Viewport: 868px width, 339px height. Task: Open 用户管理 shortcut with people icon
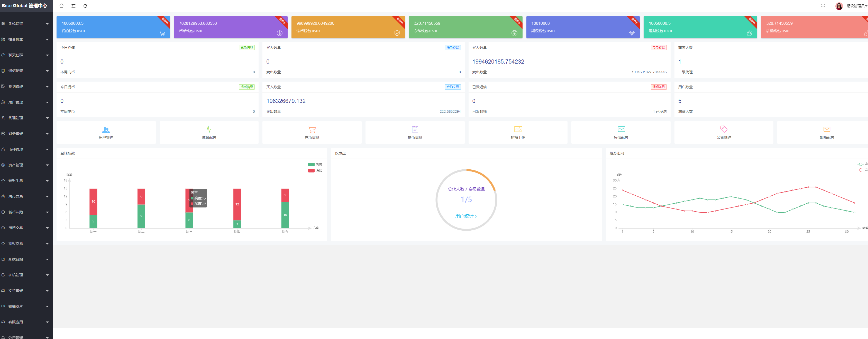(x=106, y=132)
